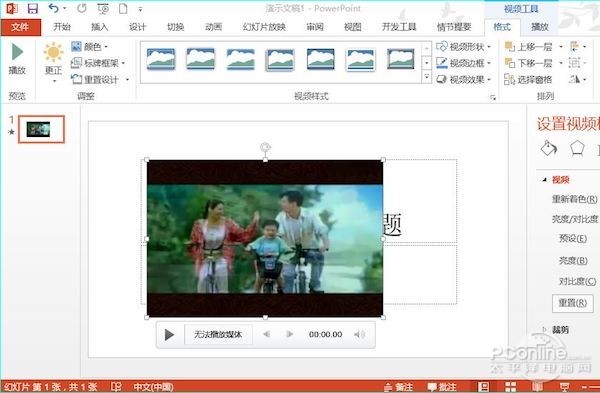
Task: Open the 更正 corrections sun icon
Action: pyautogui.click(x=54, y=52)
